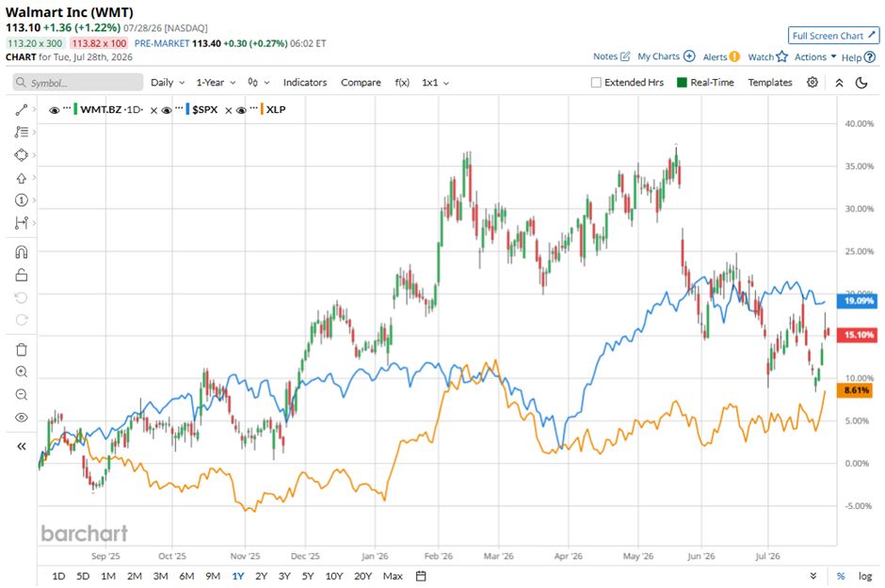The width and height of the screenshot is (885, 588).
Task: Zoom out of the chart
Action: pos(22,394)
